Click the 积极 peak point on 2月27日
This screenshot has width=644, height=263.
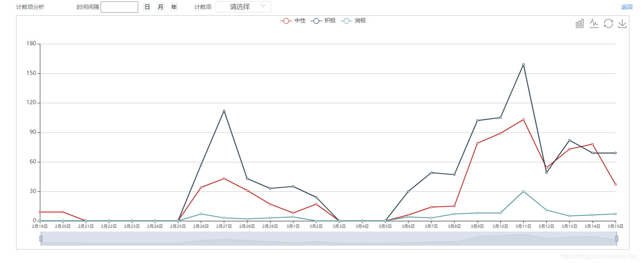[x=224, y=111]
